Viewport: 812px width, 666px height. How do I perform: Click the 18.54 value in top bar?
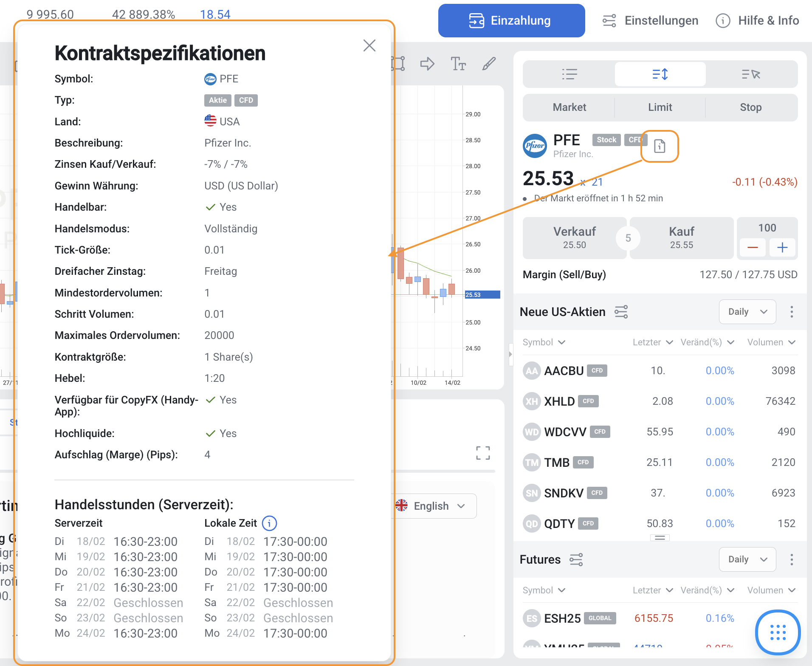click(215, 14)
